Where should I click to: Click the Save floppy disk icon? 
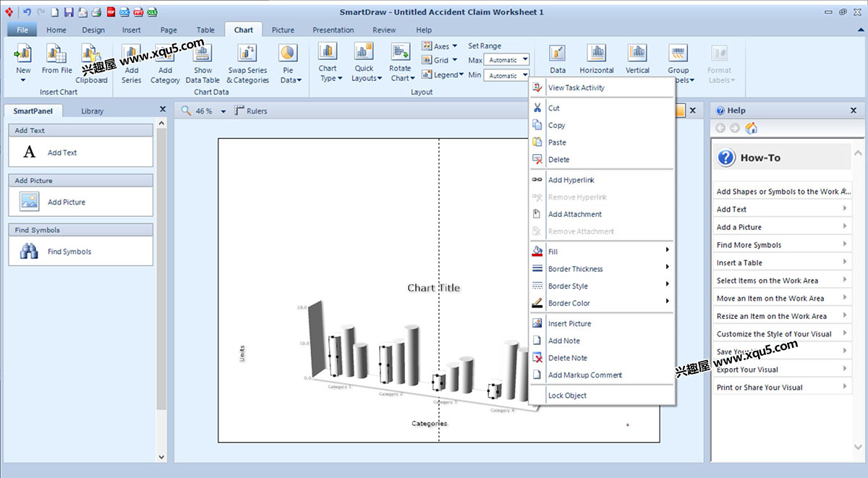point(69,12)
